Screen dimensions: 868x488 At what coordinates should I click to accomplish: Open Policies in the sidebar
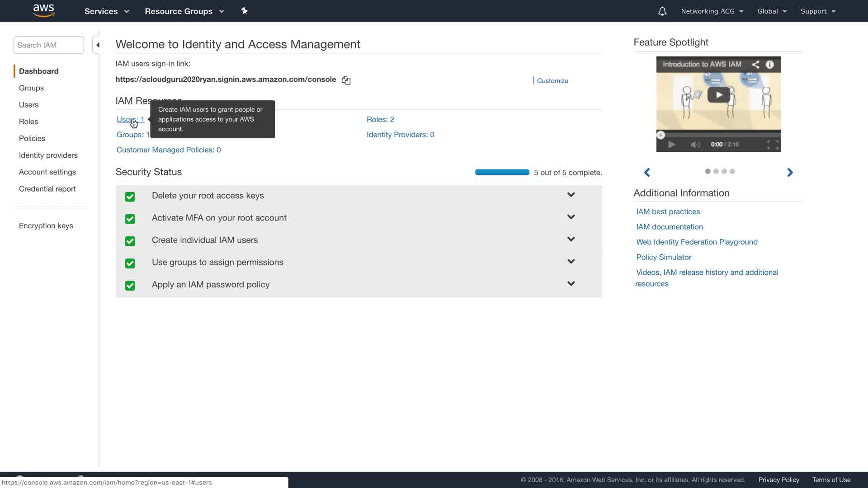32,138
